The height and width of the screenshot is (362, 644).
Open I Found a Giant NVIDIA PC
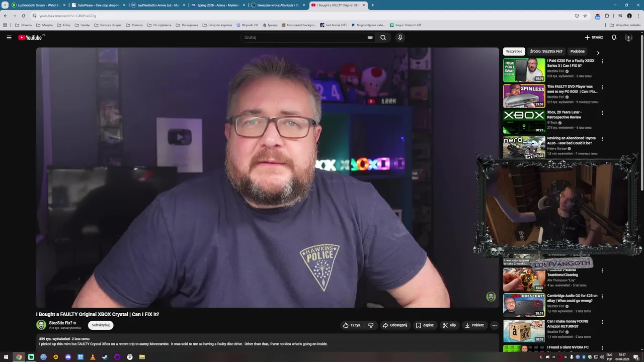568,347
